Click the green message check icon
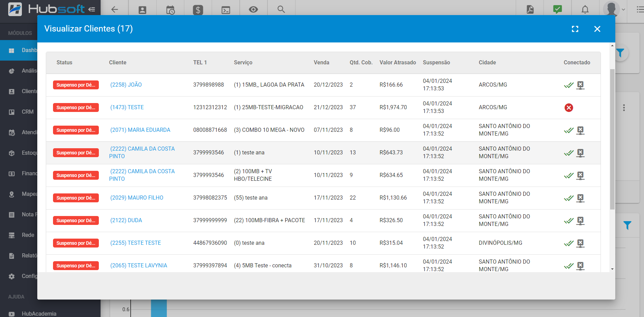The width and height of the screenshot is (644, 317). [x=557, y=9]
